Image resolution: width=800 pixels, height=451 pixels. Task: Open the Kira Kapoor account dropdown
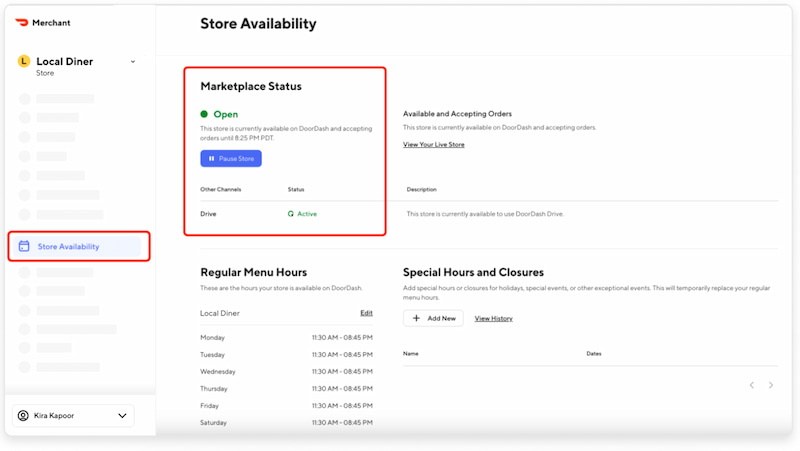122,415
